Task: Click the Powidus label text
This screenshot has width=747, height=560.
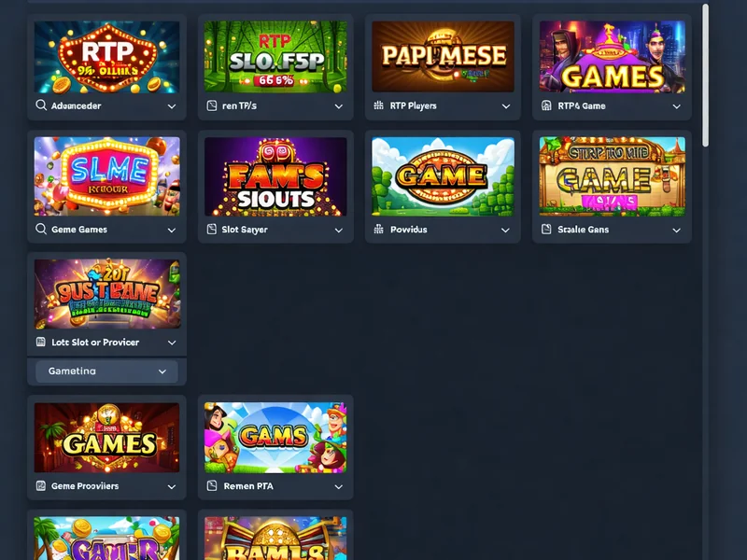Action: (x=408, y=230)
